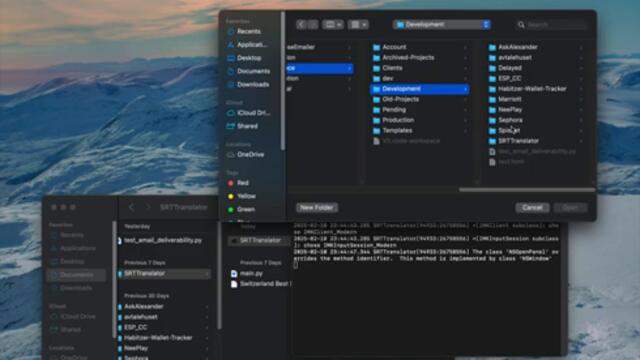The image size is (640, 360).
Task: Click the New Folder button
Action: click(317, 208)
